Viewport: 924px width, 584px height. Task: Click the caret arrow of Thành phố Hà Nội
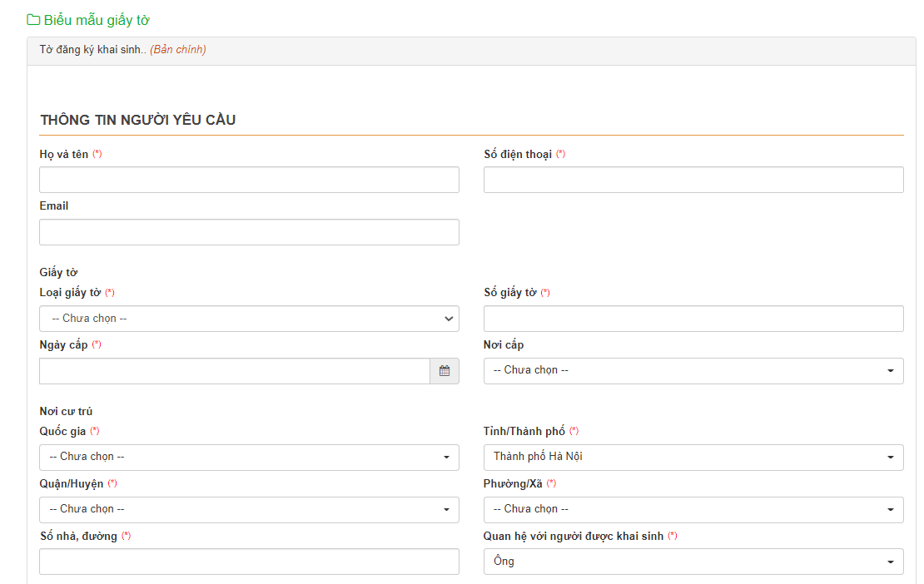(890, 458)
